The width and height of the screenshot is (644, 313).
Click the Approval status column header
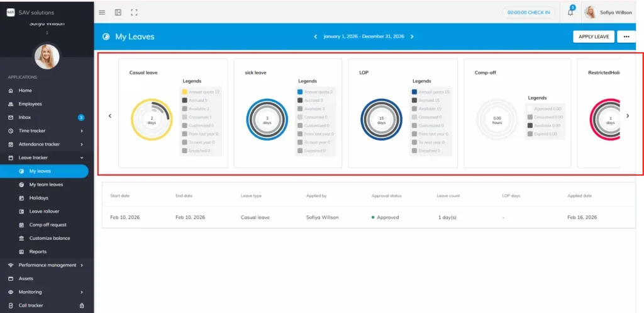(387, 196)
